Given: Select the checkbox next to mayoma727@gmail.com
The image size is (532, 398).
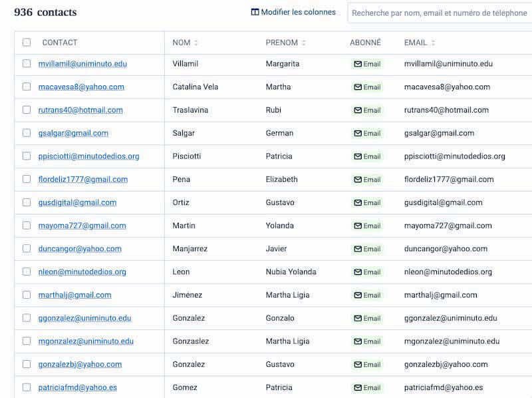Looking at the screenshot, I should pos(27,226).
